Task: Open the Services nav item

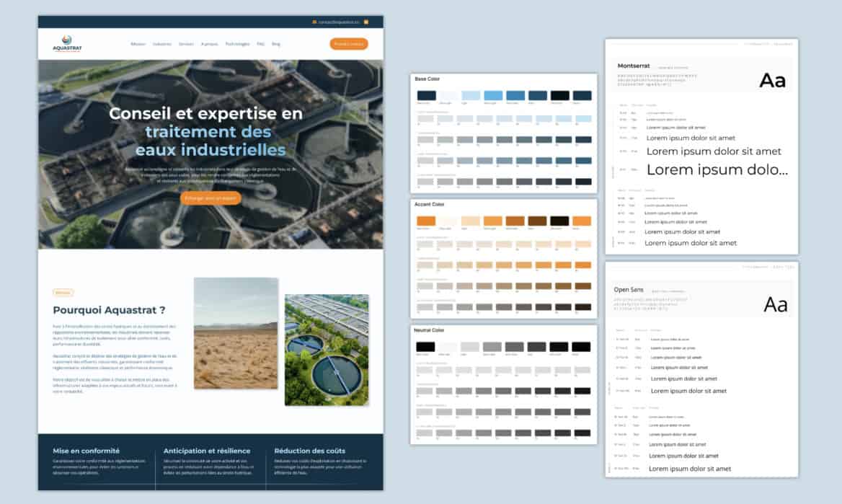Action: (x=186, y=44)
